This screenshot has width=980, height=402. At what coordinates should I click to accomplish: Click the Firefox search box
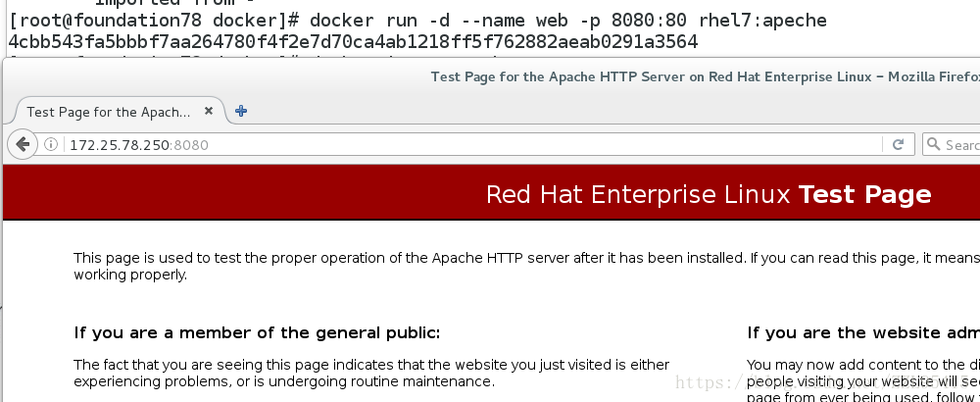pyautogui.click(x=952, y=144)
